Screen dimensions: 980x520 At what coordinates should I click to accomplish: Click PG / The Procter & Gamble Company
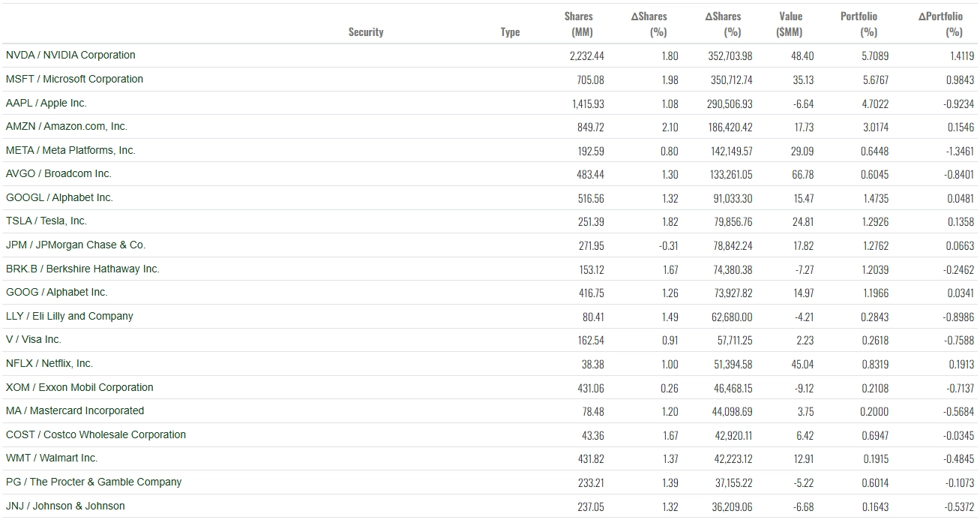click(94, 482)
